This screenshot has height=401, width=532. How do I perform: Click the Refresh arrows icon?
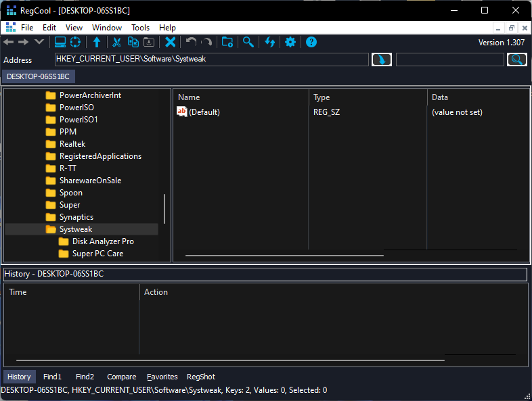[270, 42]
